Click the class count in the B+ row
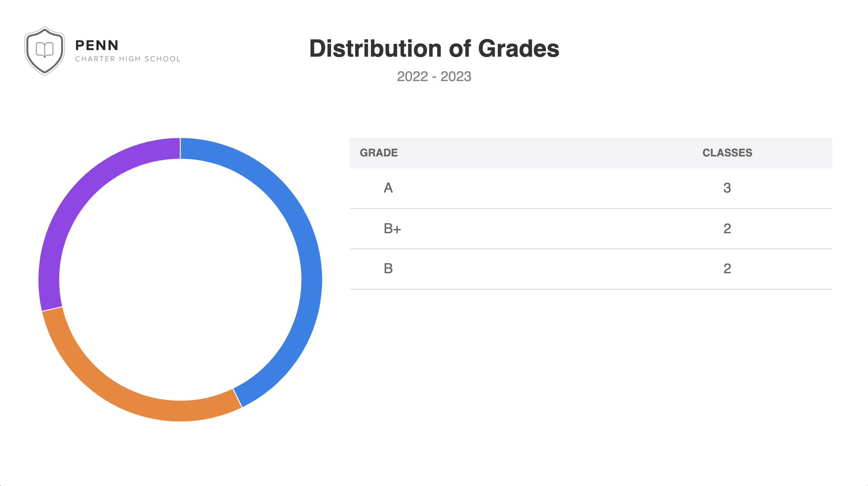 coord(727,229)
